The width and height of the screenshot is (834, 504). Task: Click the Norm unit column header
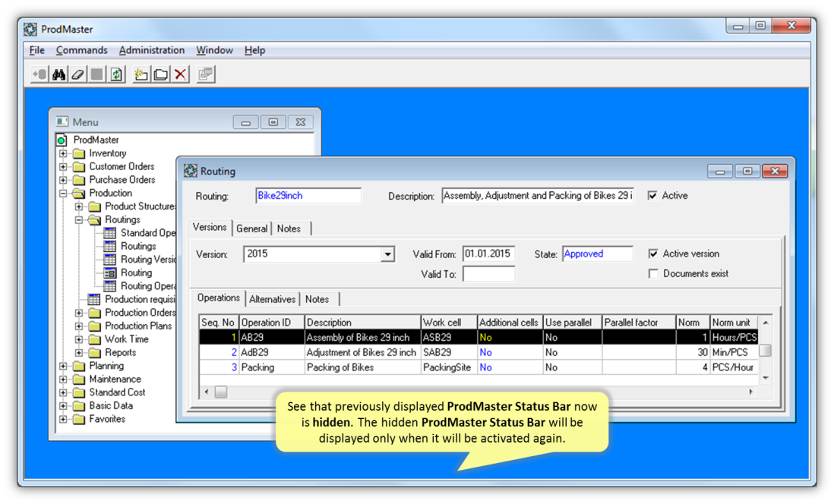tap(734, 322)
